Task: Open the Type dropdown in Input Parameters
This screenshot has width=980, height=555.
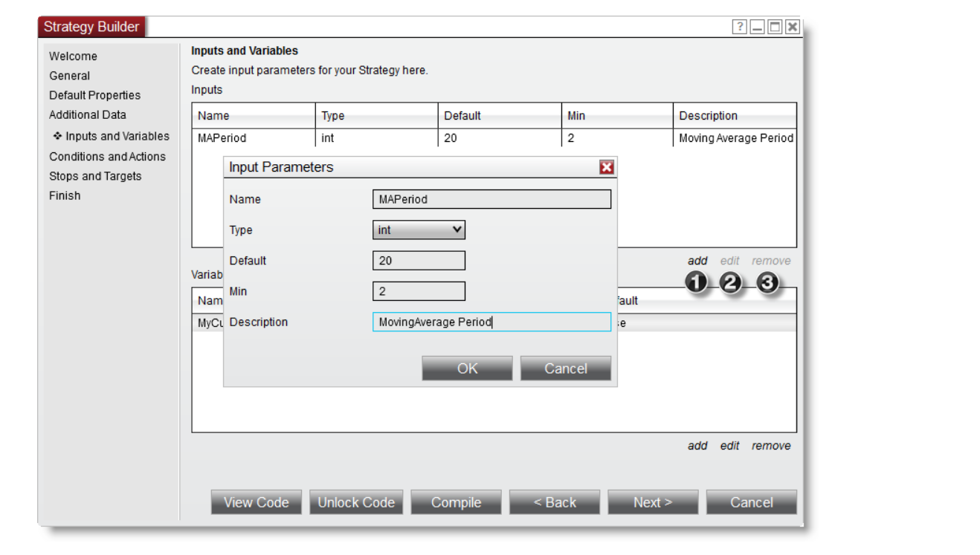Action: pyautogui.click(x=419, y=230)
